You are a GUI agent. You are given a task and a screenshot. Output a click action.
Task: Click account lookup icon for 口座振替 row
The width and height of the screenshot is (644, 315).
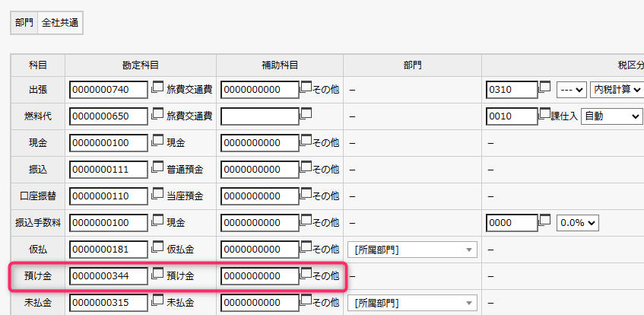point(157,194)
